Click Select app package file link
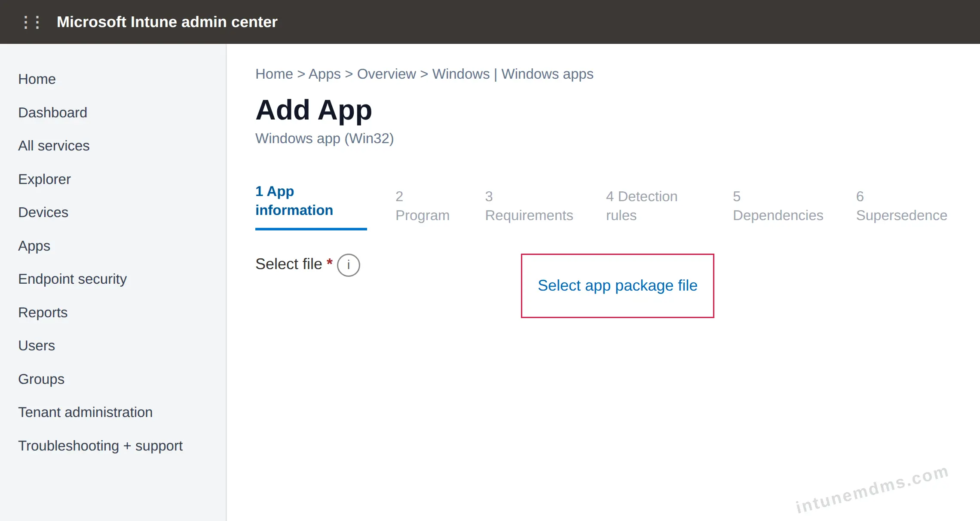 tap(617, 285)
